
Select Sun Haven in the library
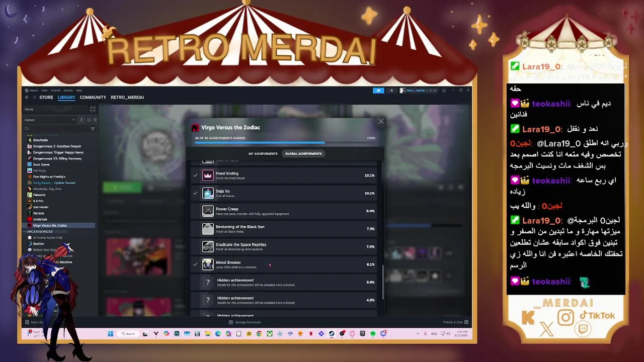pyautogui.click(x=41, y=207)
